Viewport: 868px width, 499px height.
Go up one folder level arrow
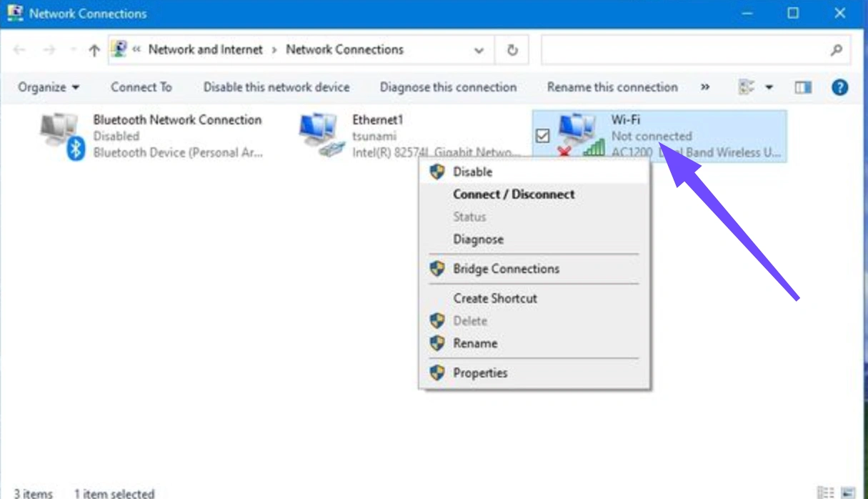(x=94, y=50)
